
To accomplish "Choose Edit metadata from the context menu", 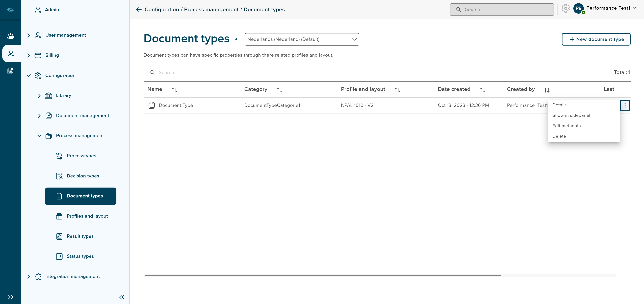I will 566,126.
